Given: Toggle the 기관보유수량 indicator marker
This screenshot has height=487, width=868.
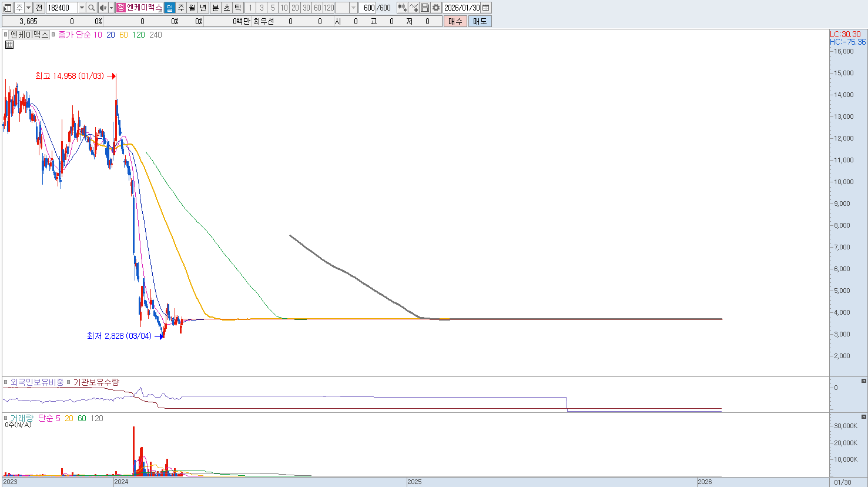Looking at the screenshot, I should [69, 382].
